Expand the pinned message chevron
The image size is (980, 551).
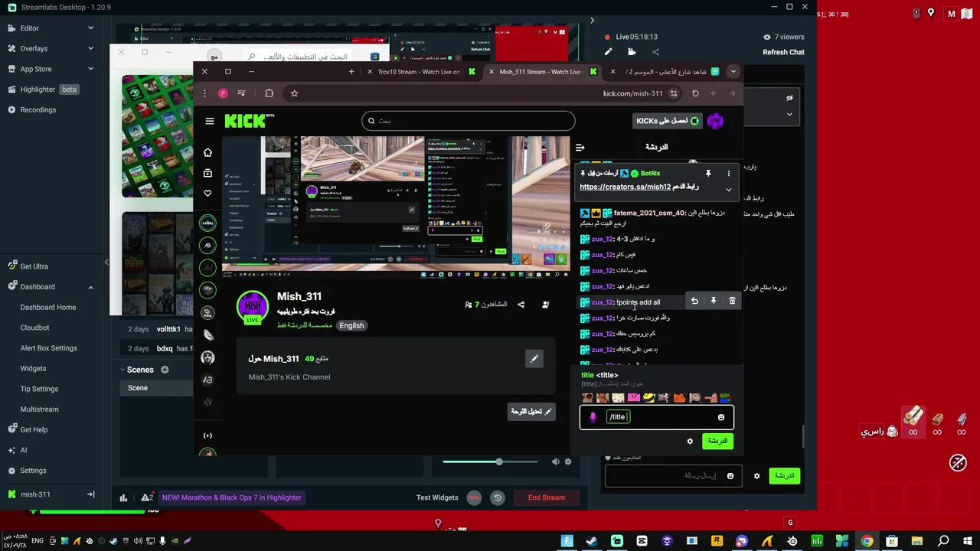pyautogui.click(x=729, y=189)
